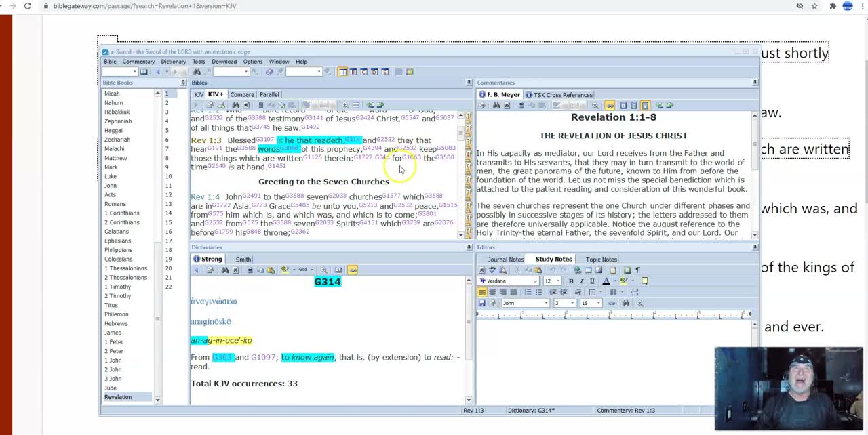Pin the Bible Books panel

pyautogui.click(x=182, y=83)
